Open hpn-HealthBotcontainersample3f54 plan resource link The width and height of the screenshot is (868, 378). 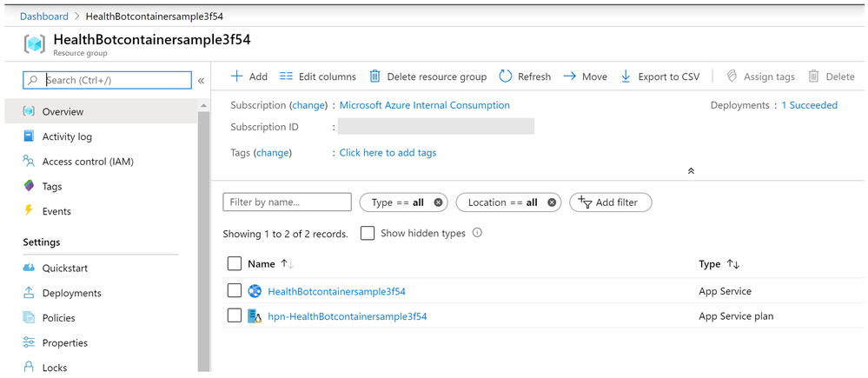click(x=347, y=316)
